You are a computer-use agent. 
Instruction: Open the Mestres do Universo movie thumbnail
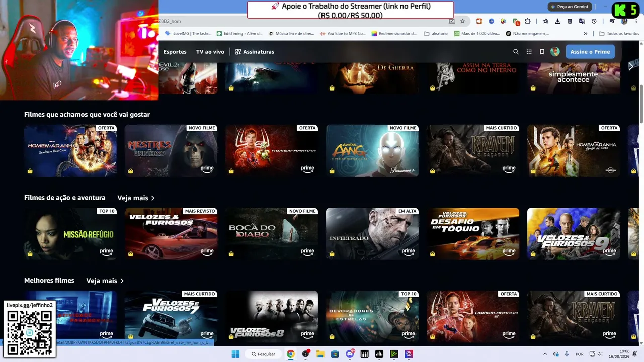pos(171,151)
